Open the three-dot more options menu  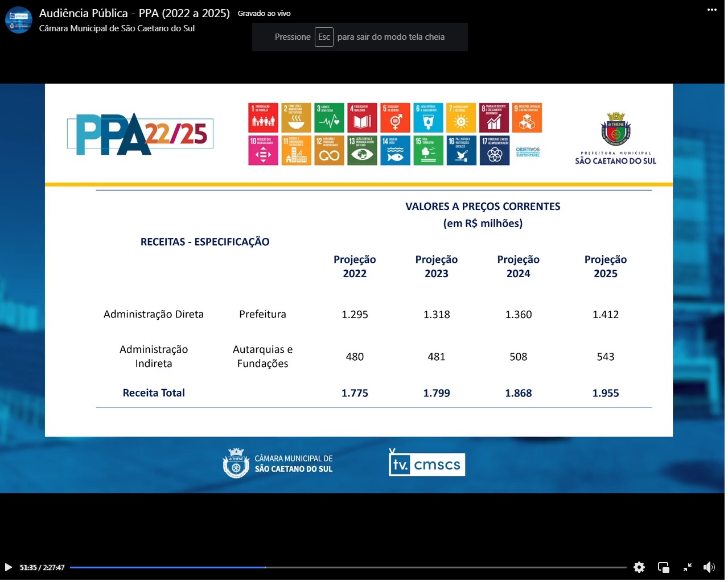711,10
